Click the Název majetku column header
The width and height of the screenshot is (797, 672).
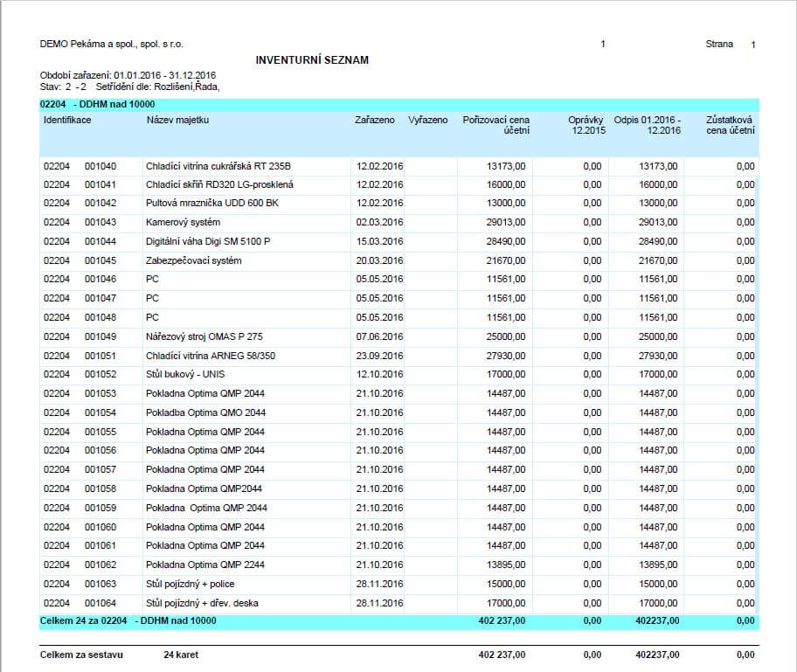[x=177, y=120]
